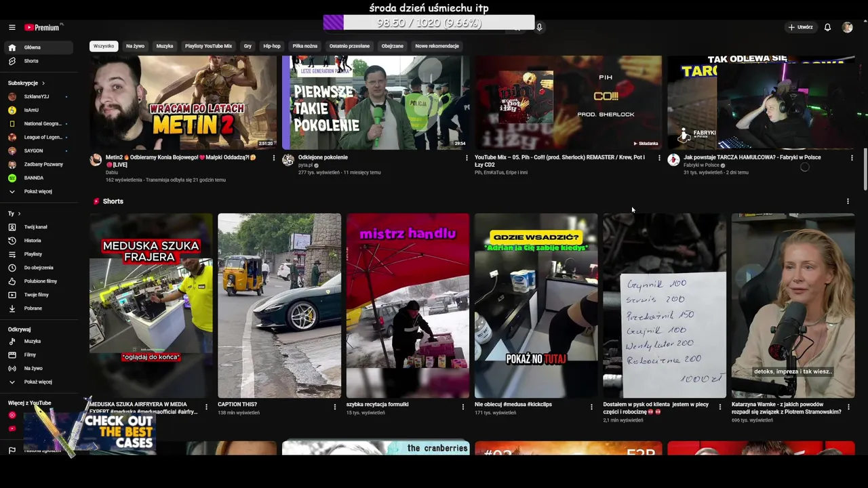This screenshot has height=488, width=868.
Task: Expand Pokaż więcej under Odkrywaj
Action: click(39, 382)
